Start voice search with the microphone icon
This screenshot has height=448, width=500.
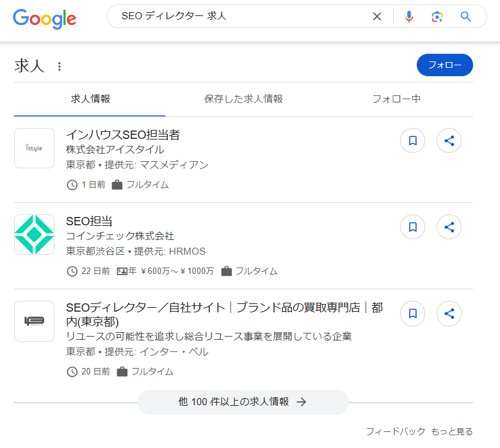coord(409,16)
